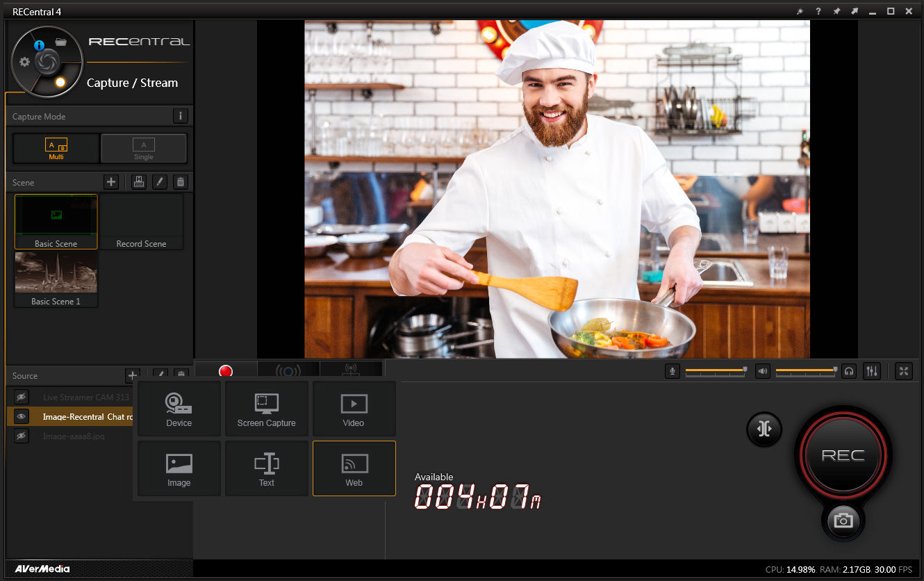
Task: Show the Image-aaaa8.jpg source
Action: [22, 436]
